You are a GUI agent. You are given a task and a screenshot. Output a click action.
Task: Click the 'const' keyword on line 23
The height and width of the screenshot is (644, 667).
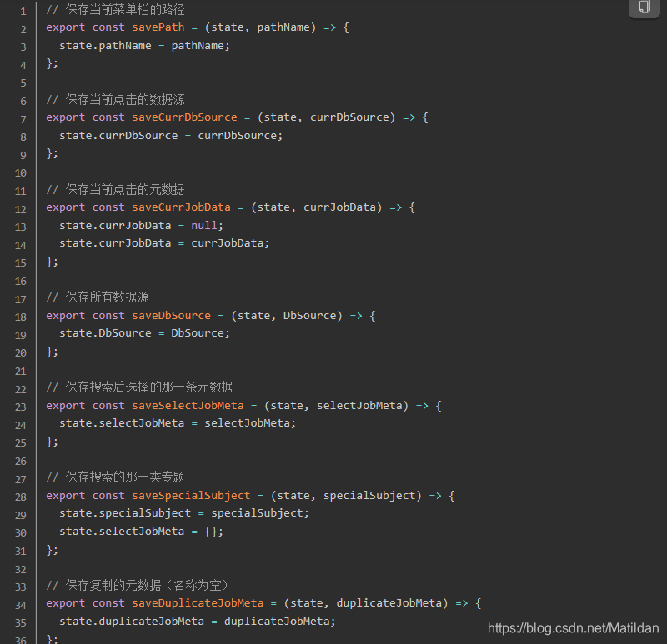coord(108,406)
